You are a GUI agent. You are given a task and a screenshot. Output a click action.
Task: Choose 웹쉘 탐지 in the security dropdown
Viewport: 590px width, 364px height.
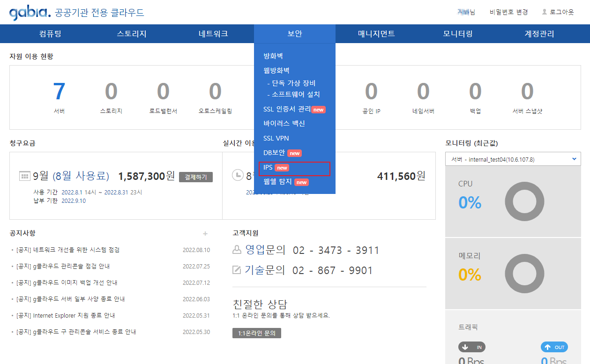[277, 182]
